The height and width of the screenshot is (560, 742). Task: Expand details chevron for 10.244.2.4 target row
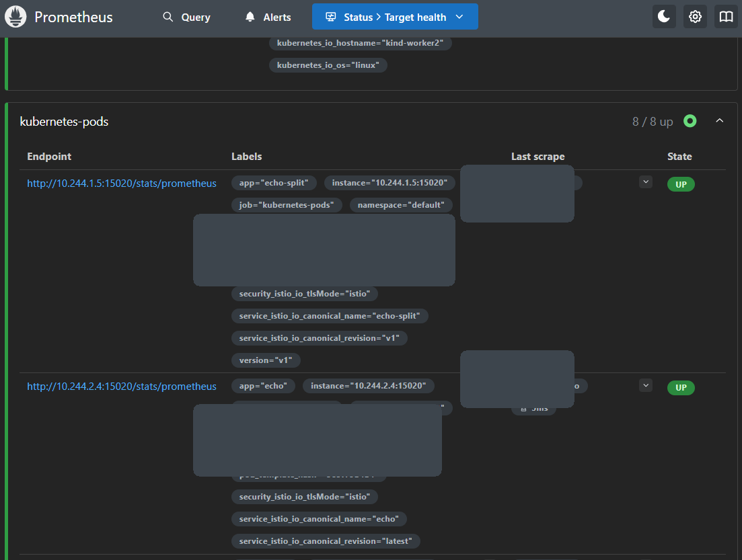(x=646, y=385)
